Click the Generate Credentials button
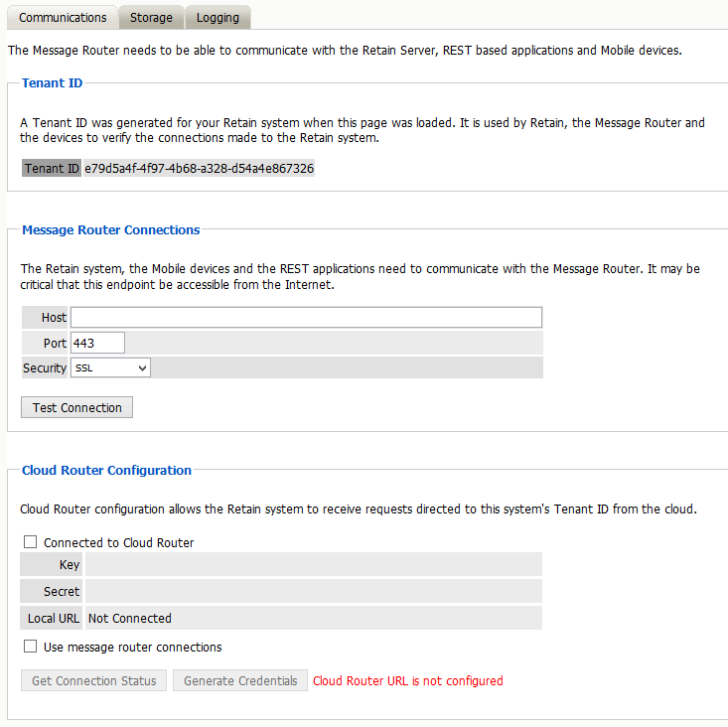Image resolution: width=728 pixels, height=727 pixels. pyautogui.click(x=240, y=681)
